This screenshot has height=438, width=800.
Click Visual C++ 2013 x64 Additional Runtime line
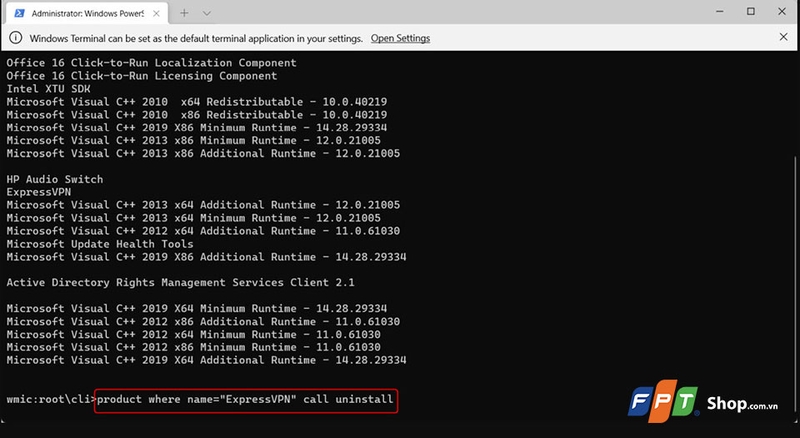click(x=203, y=205)
